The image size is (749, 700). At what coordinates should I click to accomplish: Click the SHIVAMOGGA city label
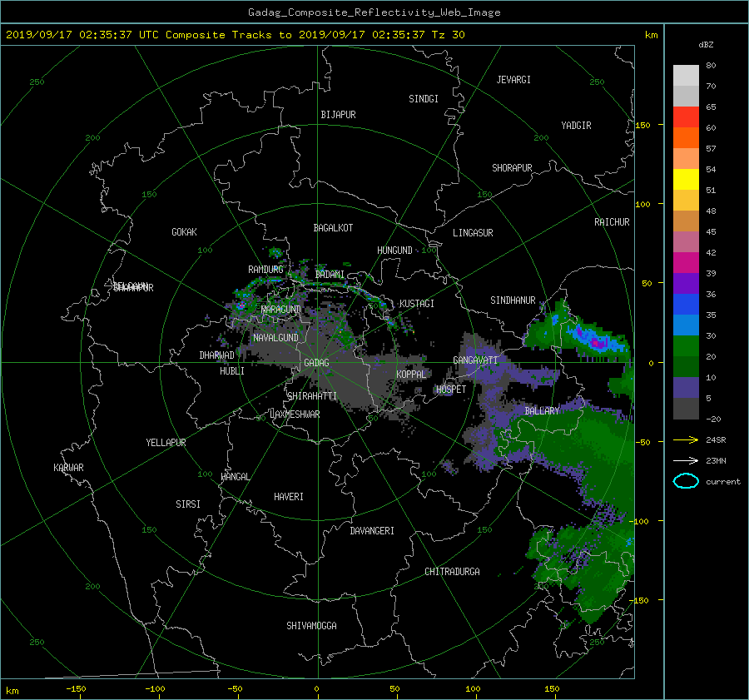(311, 626)
